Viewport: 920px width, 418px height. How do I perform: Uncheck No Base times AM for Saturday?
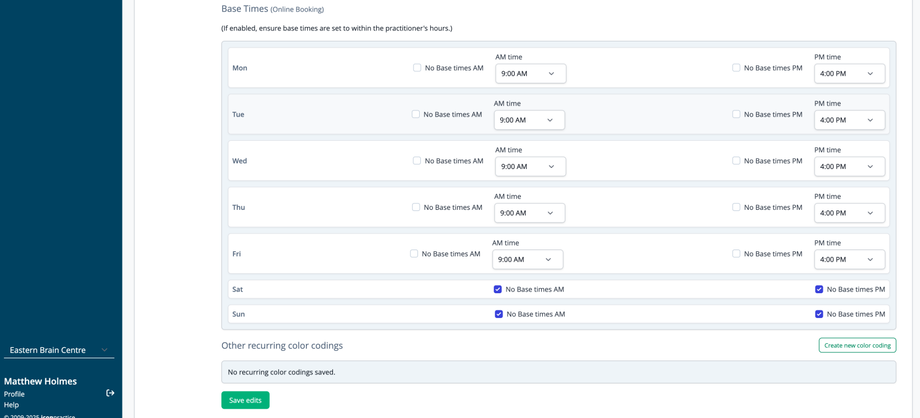coord(498,289)
